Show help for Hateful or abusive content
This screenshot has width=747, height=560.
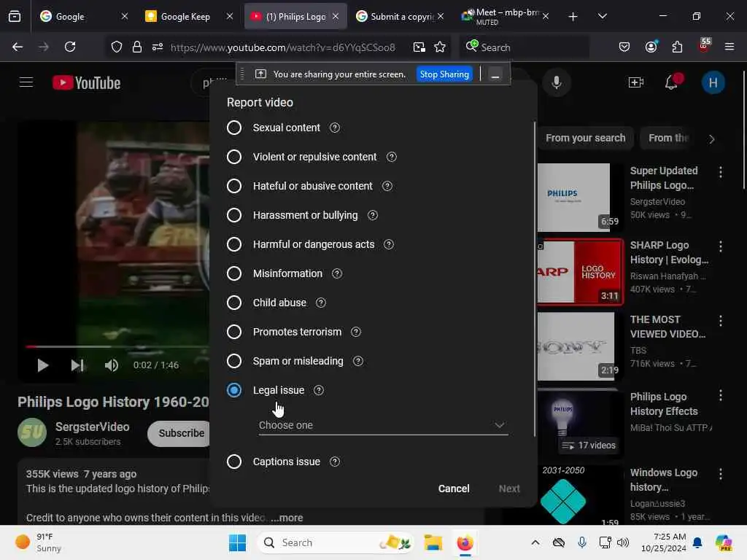coord(387,186)
